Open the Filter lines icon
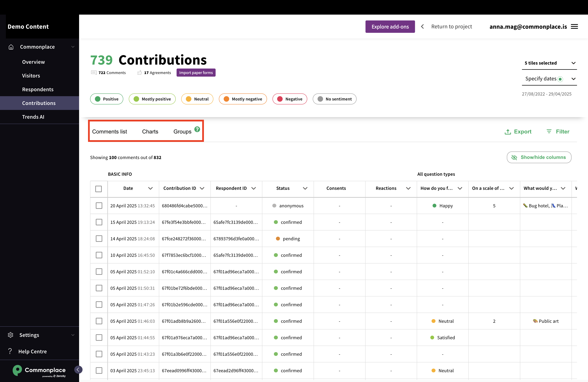This screenshot has width=588, height=382. click(x=549, y=132)
